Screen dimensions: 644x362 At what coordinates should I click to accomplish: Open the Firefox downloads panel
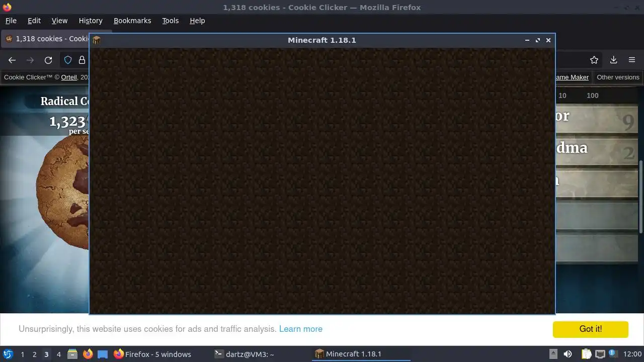pyautogui.click(x=613, y=60)
